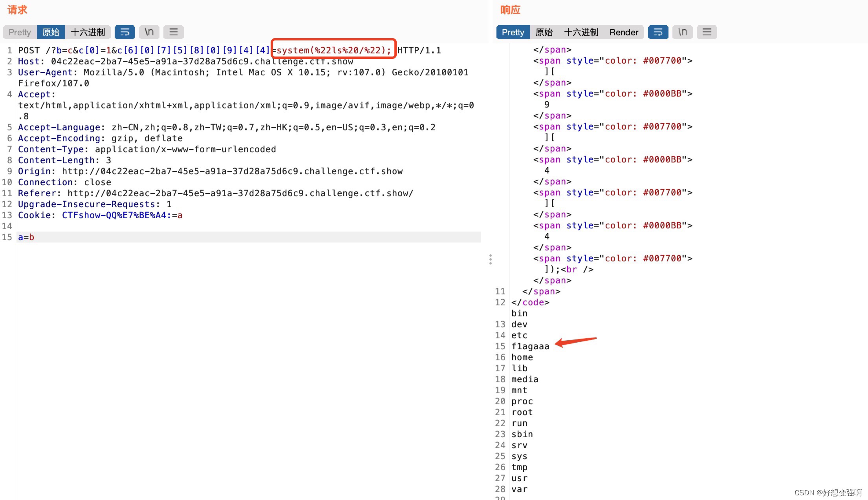Click the POST method in request line
This screenshot has height=500, width=868.
point(29,50)
